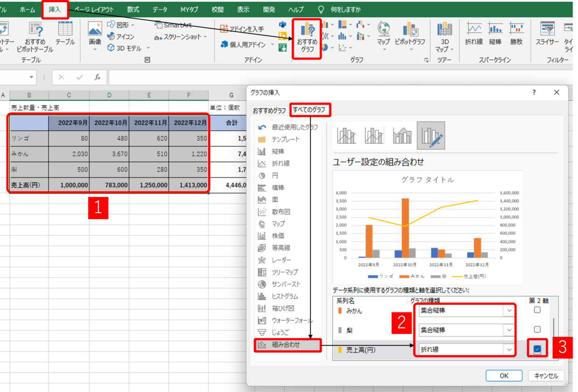
Task: Enable 第2軸 checkbox for 梨 series
Action: tap(537, 330)
